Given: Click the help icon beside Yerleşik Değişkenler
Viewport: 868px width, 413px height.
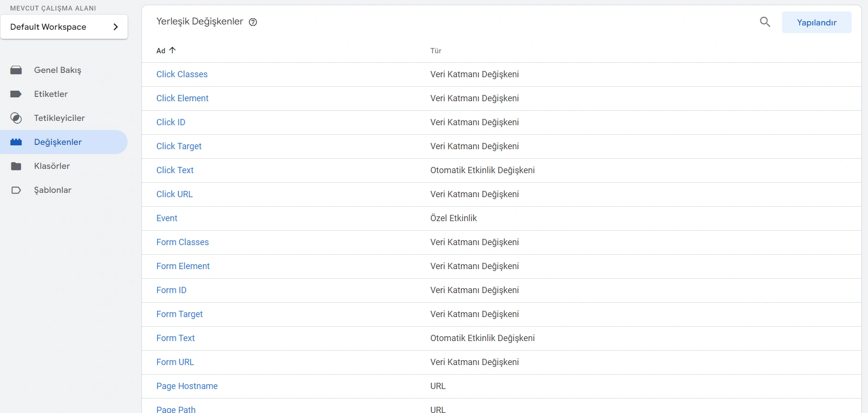Looking at the screenshot, I should click(x=253, y=22).
